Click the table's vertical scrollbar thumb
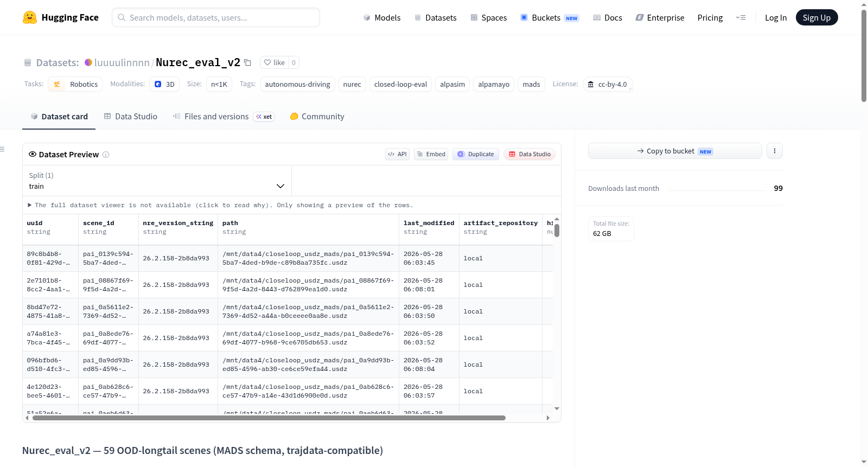 [x=557, y=230]
